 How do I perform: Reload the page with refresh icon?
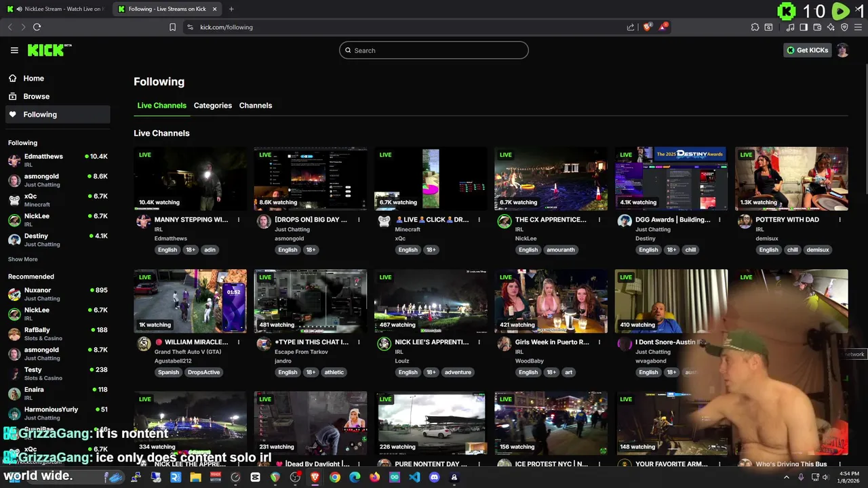[37, 27]
